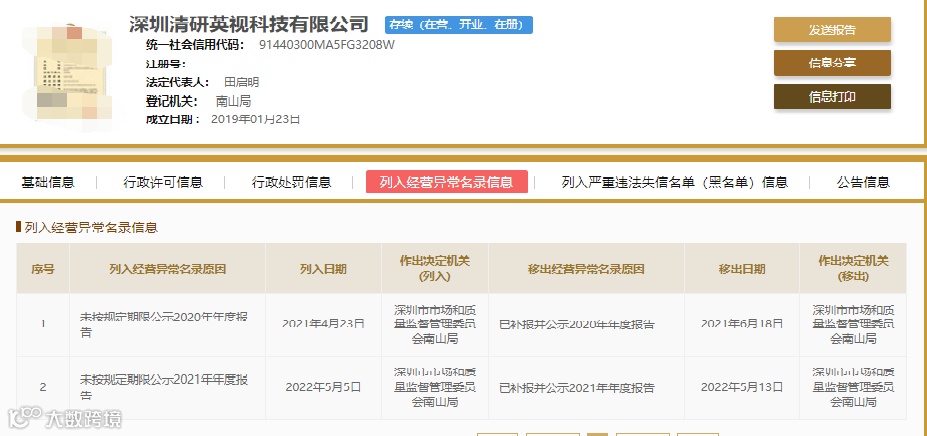
Task: Click the 存续（在营、开业、在册）status badge
Action: click(x=458, y=25)
